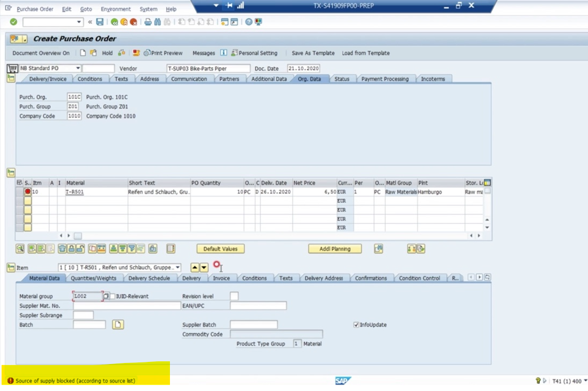Screen dimensions: 588x391
Task: Click the Next Item down arrow button
Action: [x=204, y=267]
